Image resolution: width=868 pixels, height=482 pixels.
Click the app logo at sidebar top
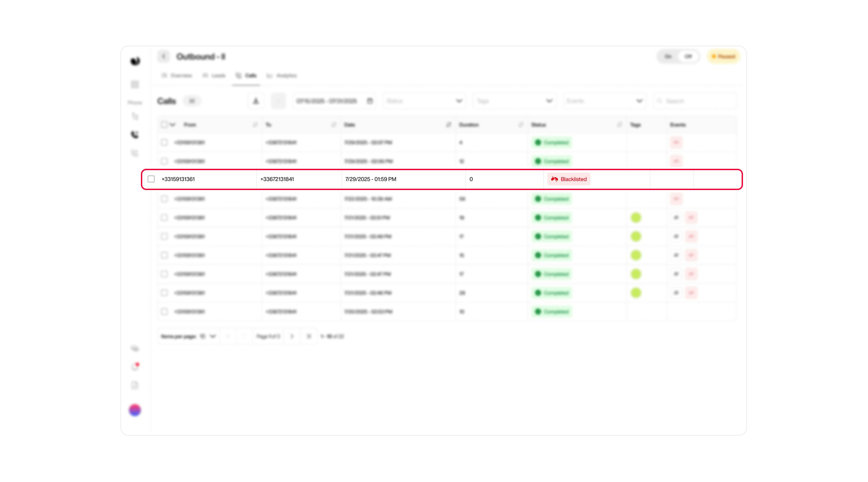(135, 61)
